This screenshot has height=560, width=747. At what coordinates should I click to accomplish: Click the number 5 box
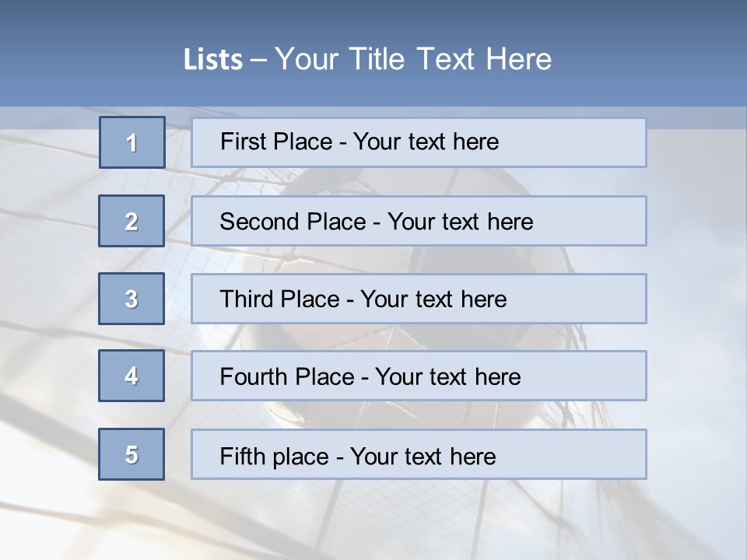[x=132, y=454]
